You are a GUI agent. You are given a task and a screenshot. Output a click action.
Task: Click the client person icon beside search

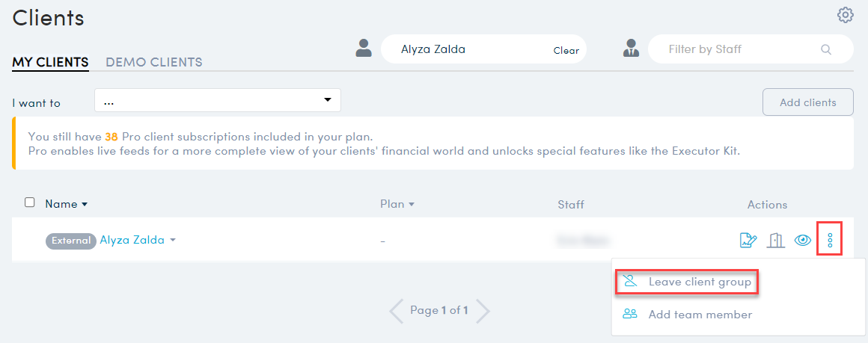(364, 48)
